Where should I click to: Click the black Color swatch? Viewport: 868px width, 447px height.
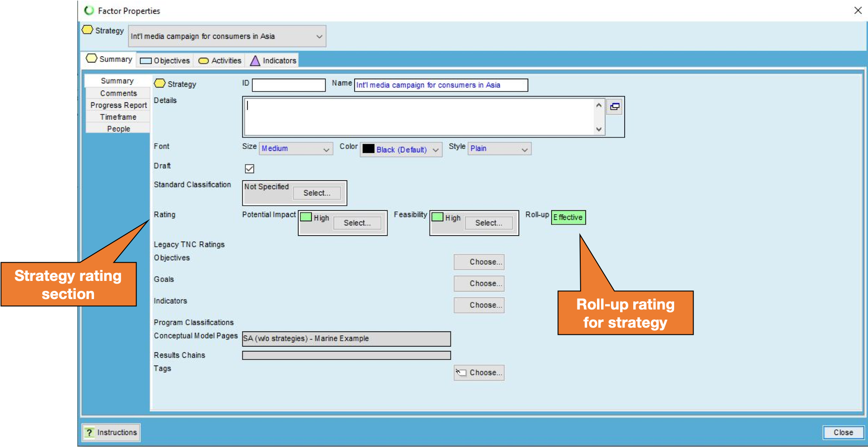[368, 149]
